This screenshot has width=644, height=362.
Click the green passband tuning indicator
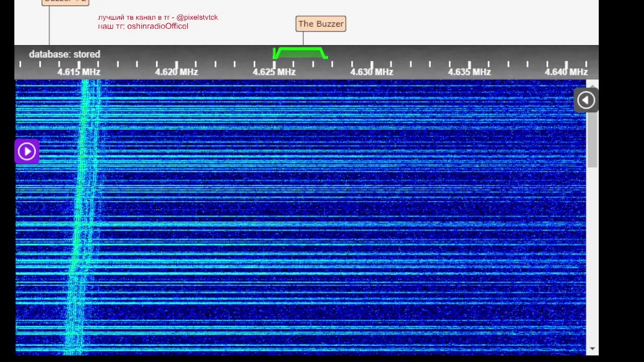[300, 53]
